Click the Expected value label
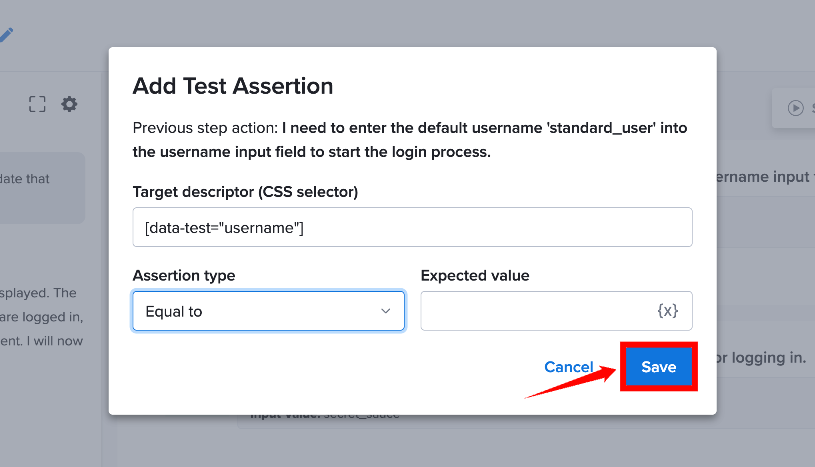Screen dimensions: 815x467 pos(475,275)
